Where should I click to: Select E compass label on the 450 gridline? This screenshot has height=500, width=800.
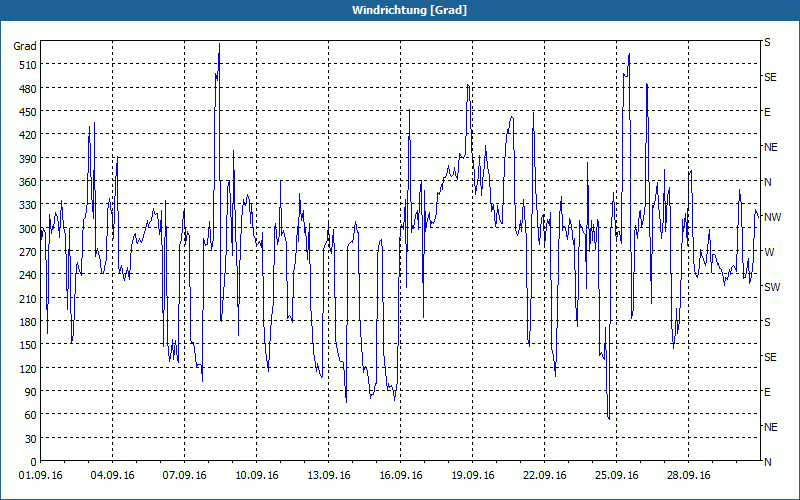(x=767, y=112)
